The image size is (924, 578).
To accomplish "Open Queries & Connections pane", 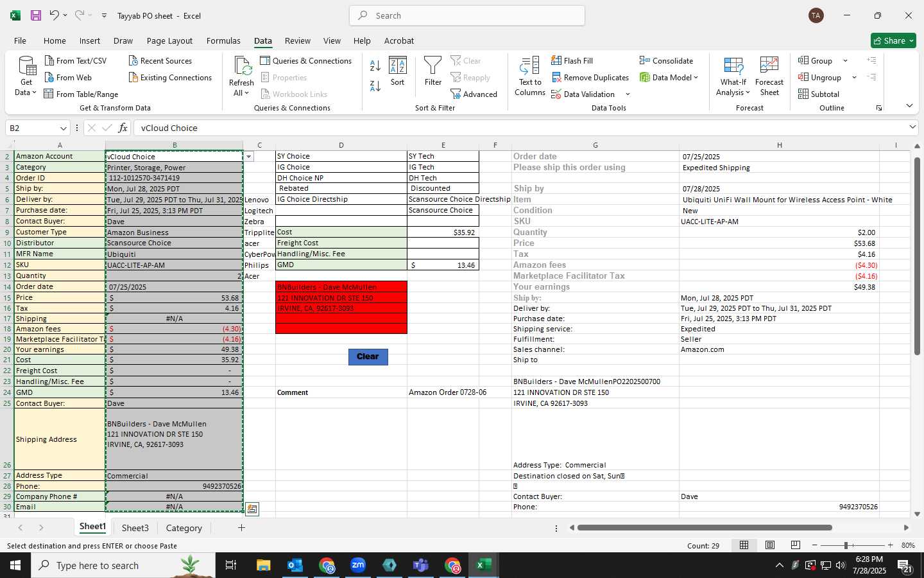I will click(x=305, y=60).
